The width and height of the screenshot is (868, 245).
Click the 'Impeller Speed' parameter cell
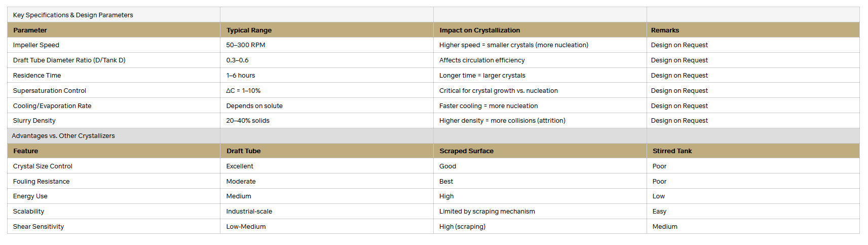tap(36, 45)
